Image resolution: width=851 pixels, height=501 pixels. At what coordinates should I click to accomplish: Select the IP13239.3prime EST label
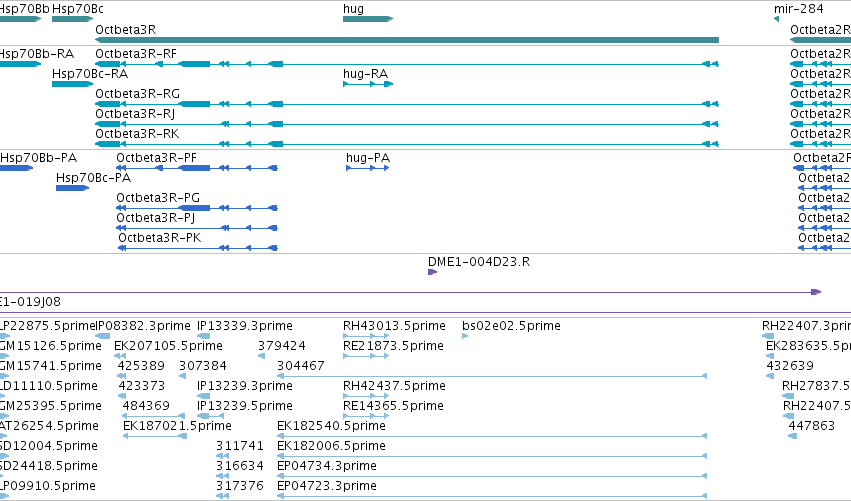[x=244, y=386]
